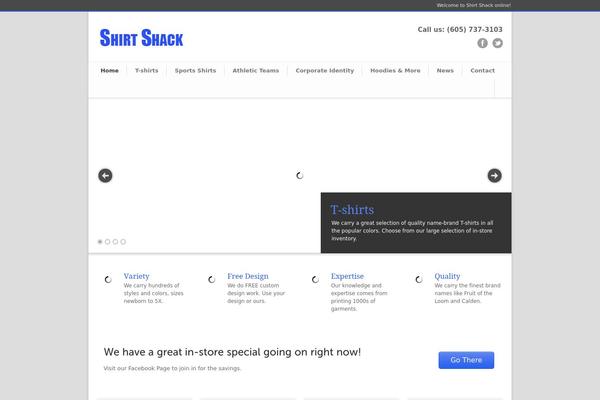Select the third slider pagination dot
Viewport: 600px width, 400px height.
click(115, 242)
